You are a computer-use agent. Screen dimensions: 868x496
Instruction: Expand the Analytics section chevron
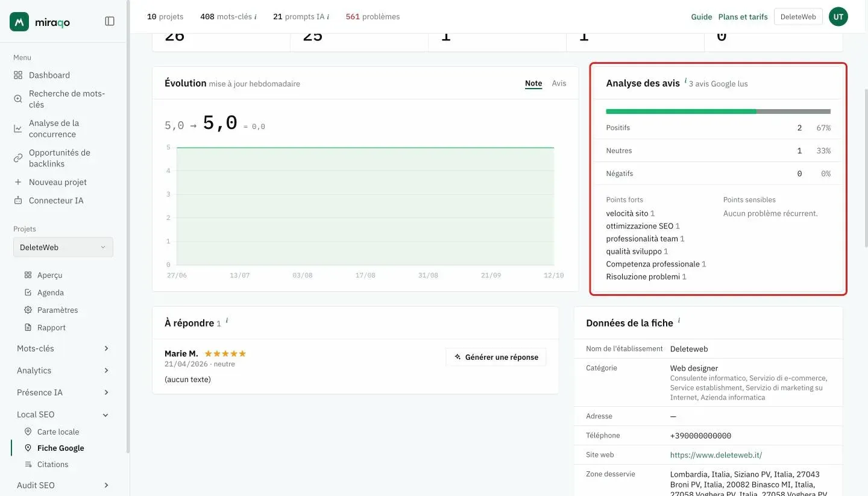[106, 371]
